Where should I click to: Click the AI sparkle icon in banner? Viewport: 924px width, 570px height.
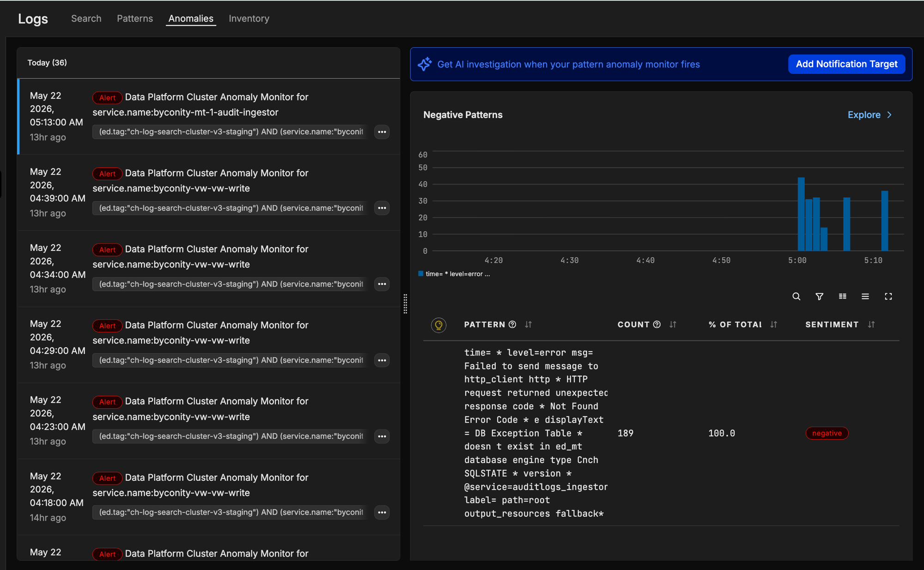(425, 64)
